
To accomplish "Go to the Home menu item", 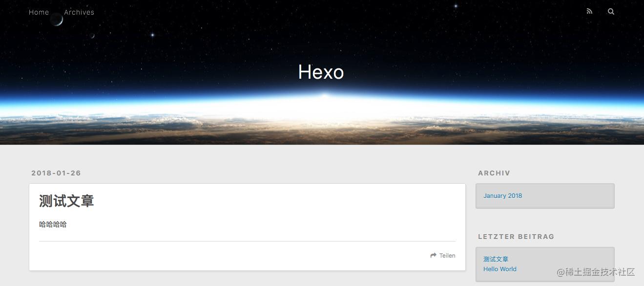I will click(x=39, y=12).
